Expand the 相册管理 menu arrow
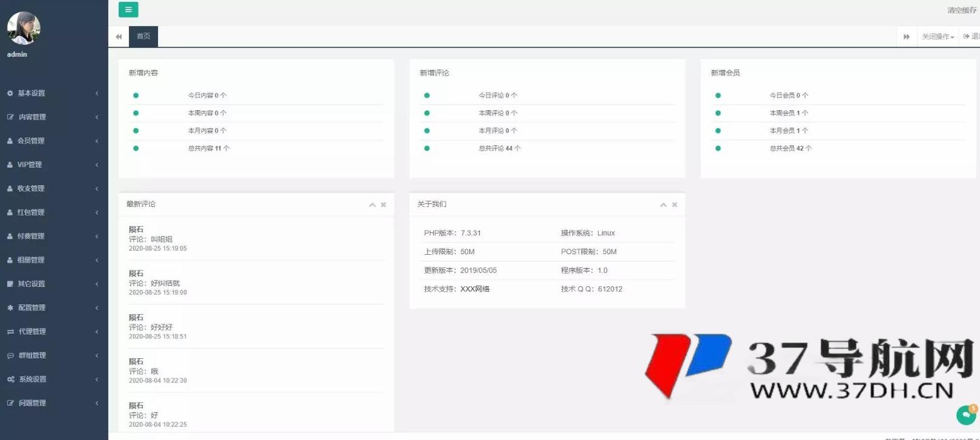The height and width of the screenshot is (440, 980). pyautogui.click(x=97, y=260)
